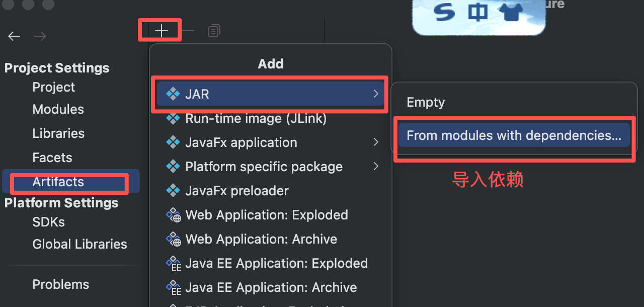Viewport: 644px width, 307px height.
Task: Choose Empty JAR option
Action: pos(426,103)
